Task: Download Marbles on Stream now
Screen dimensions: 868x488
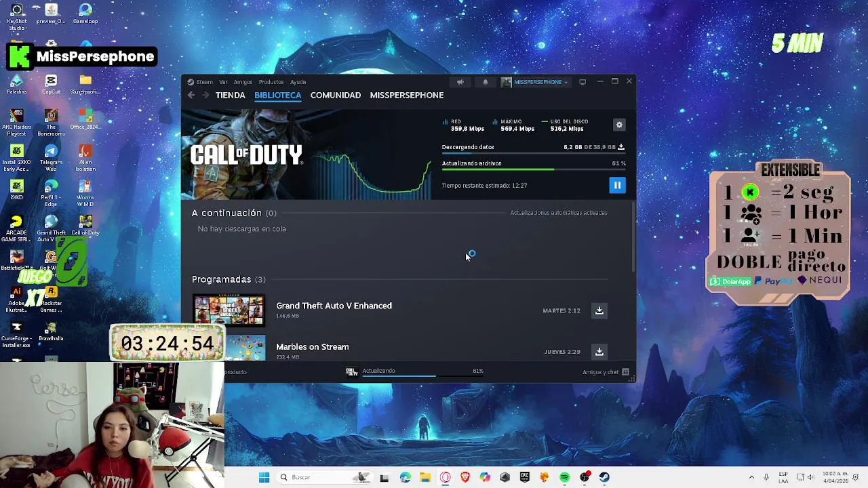Action: (599, 352)
